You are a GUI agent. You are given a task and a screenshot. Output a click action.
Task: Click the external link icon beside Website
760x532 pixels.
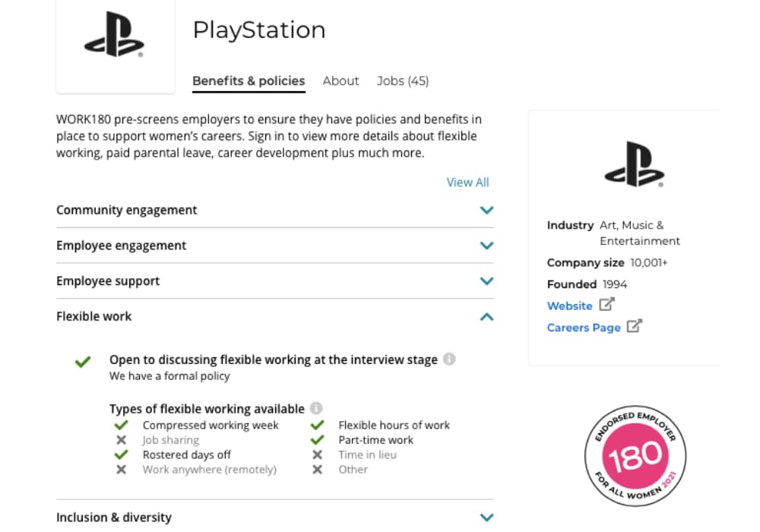coord(606,304)
